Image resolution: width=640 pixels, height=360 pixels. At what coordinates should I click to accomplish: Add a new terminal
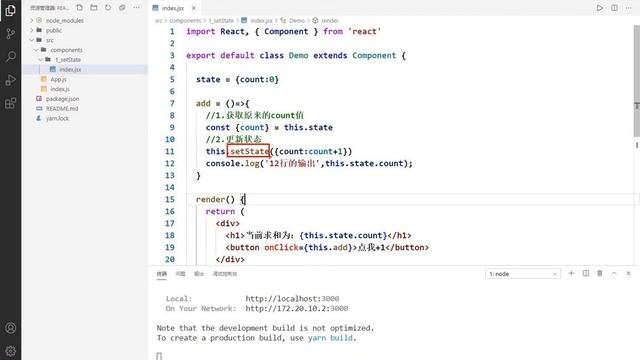click(x=571, y=273)
